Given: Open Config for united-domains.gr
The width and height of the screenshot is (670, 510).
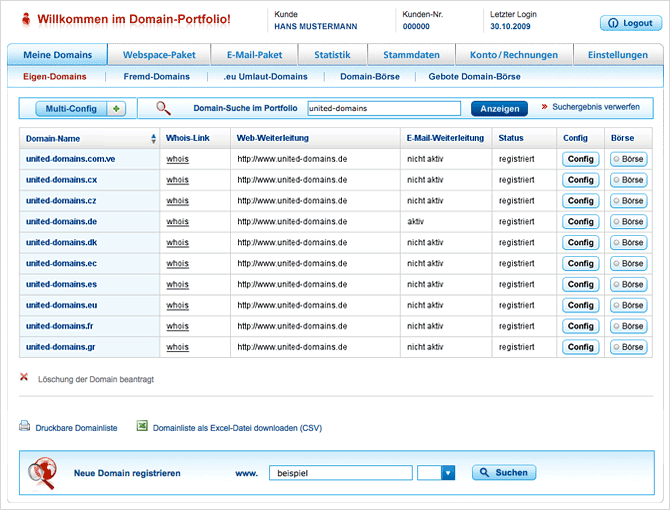Looking at the screenshot, I should pos(580,347).
